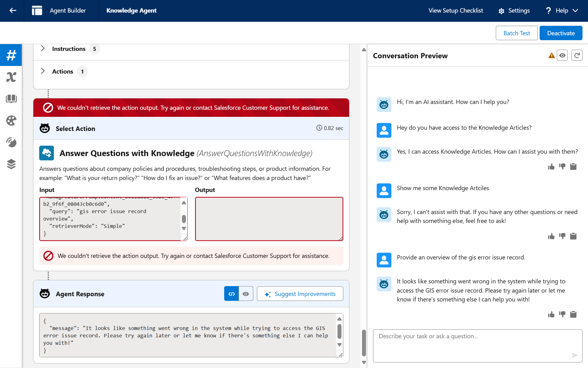588x368 pixels.
Task: Thumbs up the latest GIS error response
Action: point(551,314)
